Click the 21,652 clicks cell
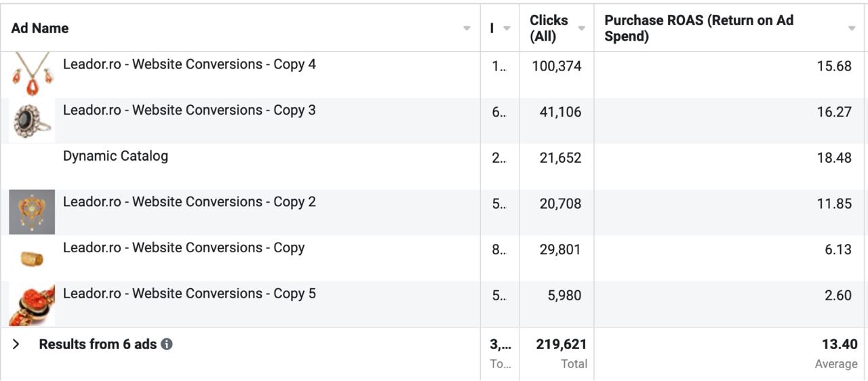868x381 pixels. click(560, 158)
